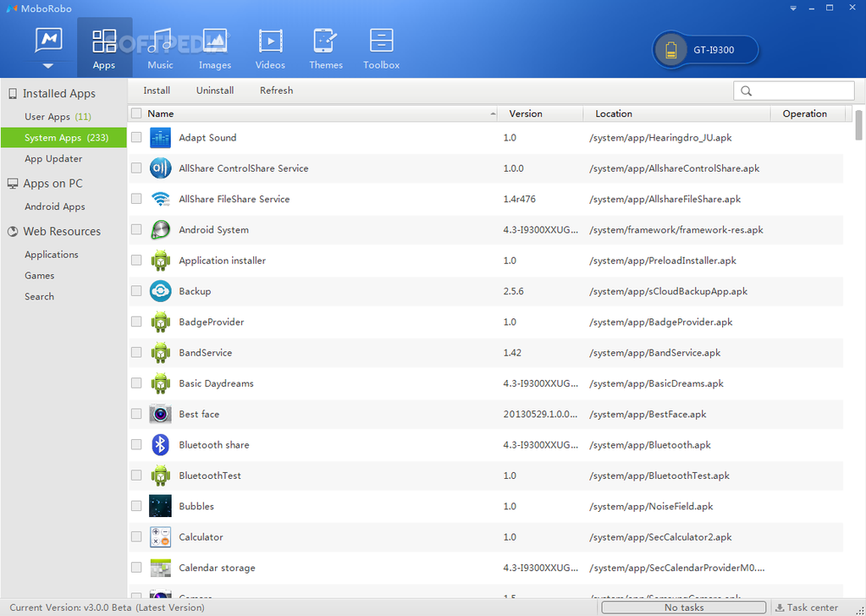Image resolution: width=866 pixels, height=616 pixels.
Task: Click the Uninstall button
Action: coord(215,91)
